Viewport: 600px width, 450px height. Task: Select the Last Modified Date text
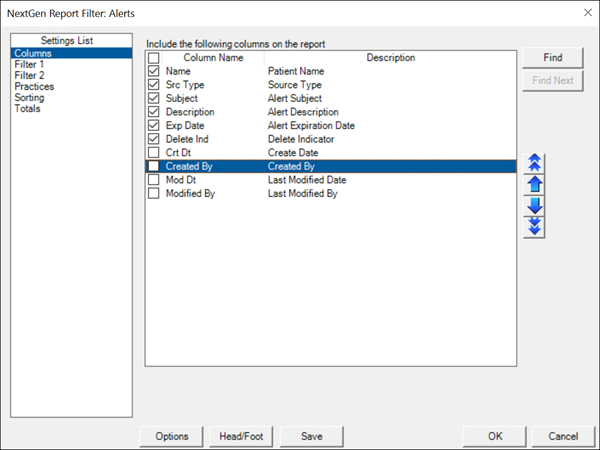pos(307,180)
